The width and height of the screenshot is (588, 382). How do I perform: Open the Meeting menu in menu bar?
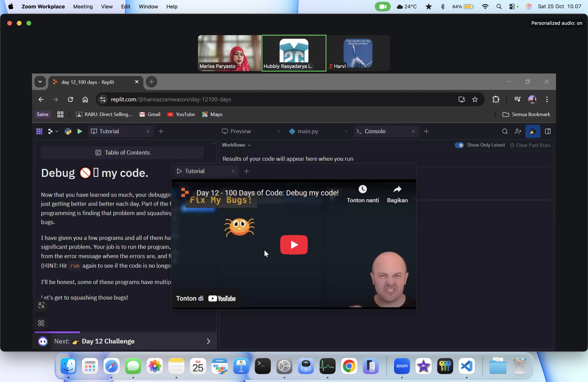pyautogui.click(x=83, y=7)
